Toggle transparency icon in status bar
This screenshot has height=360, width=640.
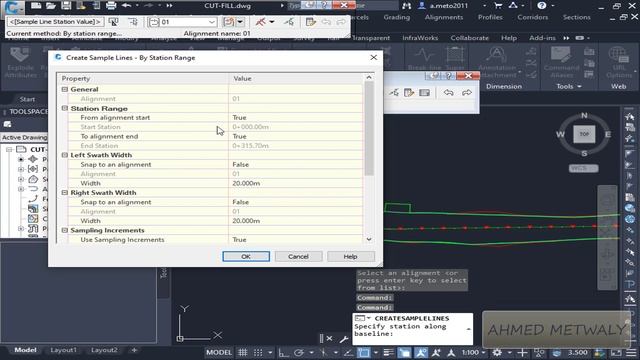click(404, 352)
